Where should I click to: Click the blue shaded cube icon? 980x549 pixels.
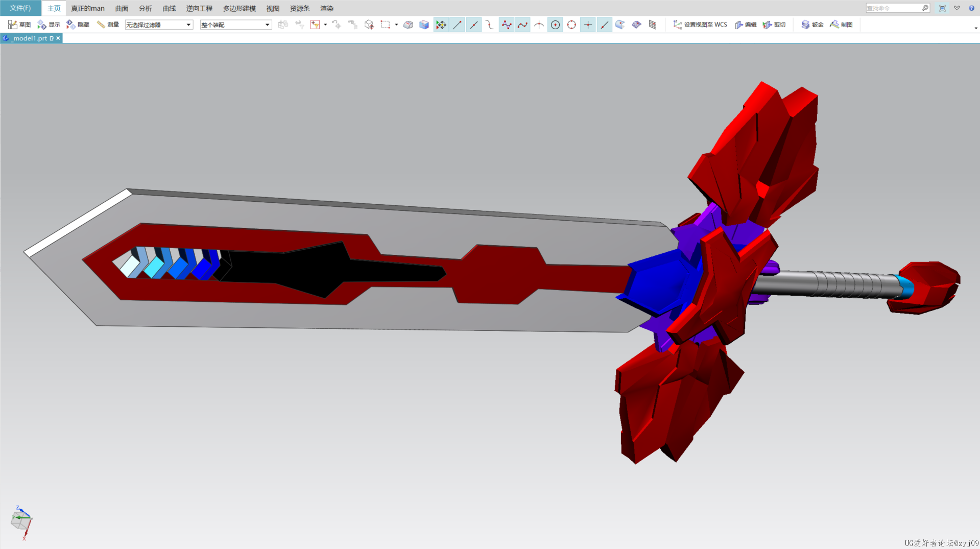coord(424,25)
